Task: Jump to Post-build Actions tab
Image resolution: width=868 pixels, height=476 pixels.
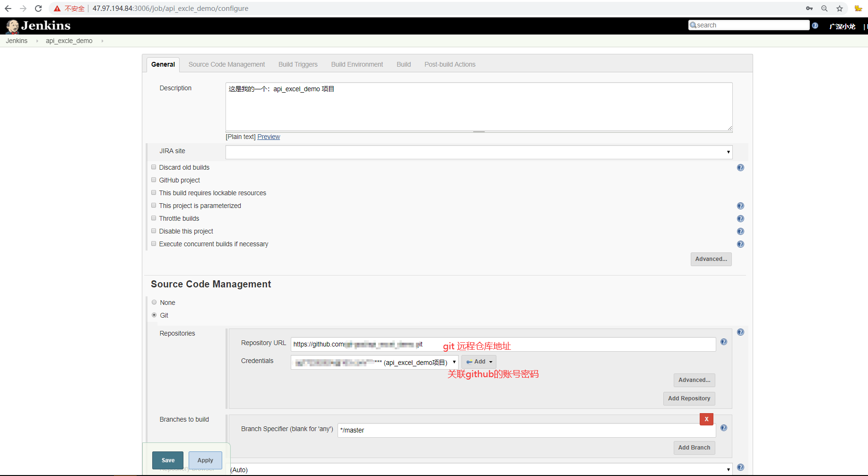Action: pyautogui.click(x=450, y=65)
